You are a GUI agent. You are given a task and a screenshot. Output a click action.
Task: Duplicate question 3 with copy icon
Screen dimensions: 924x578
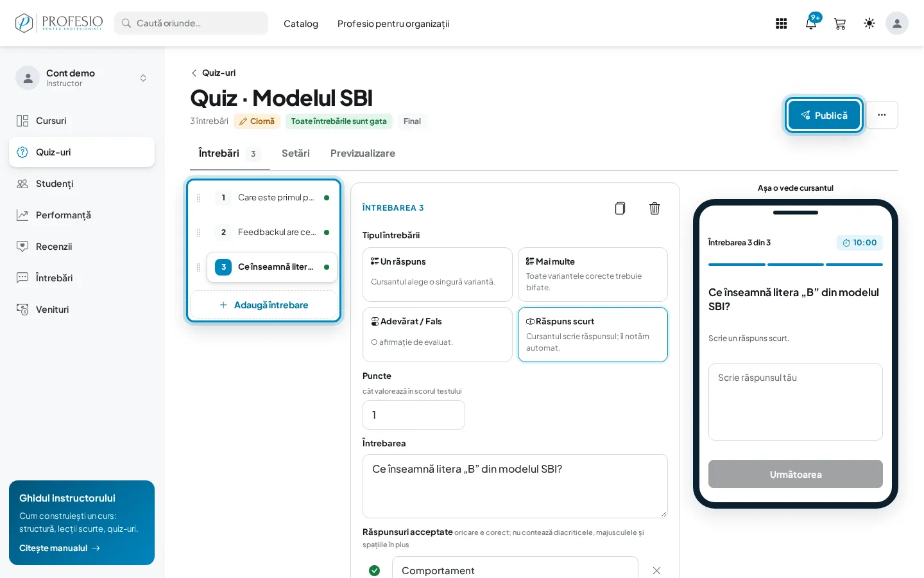pos(620,208)
